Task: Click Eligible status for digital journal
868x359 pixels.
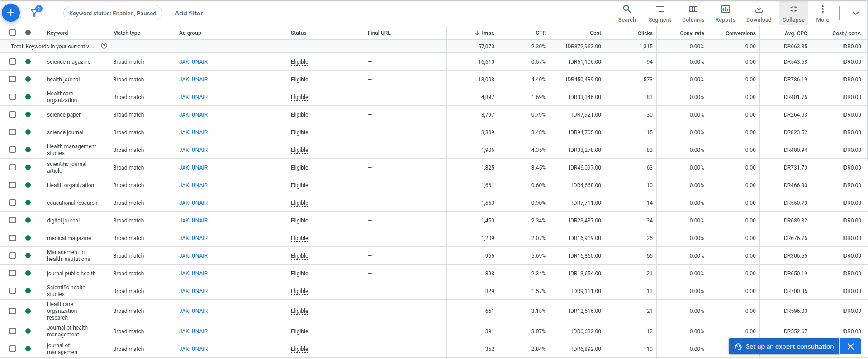Action: [299, 220]
